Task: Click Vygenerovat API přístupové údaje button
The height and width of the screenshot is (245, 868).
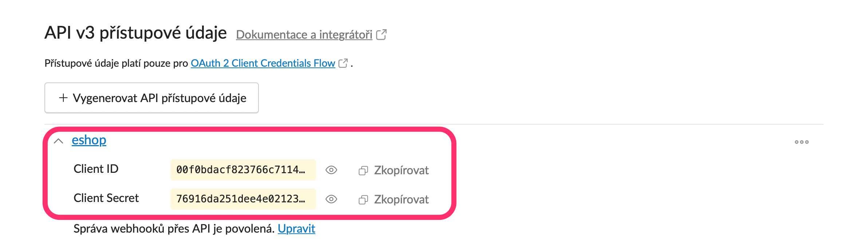Action: click(151, 98)
